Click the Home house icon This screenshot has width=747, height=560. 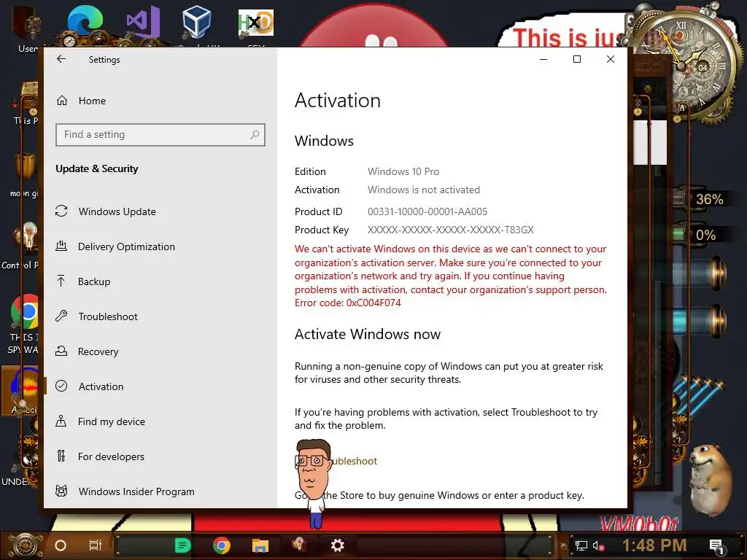62,101
